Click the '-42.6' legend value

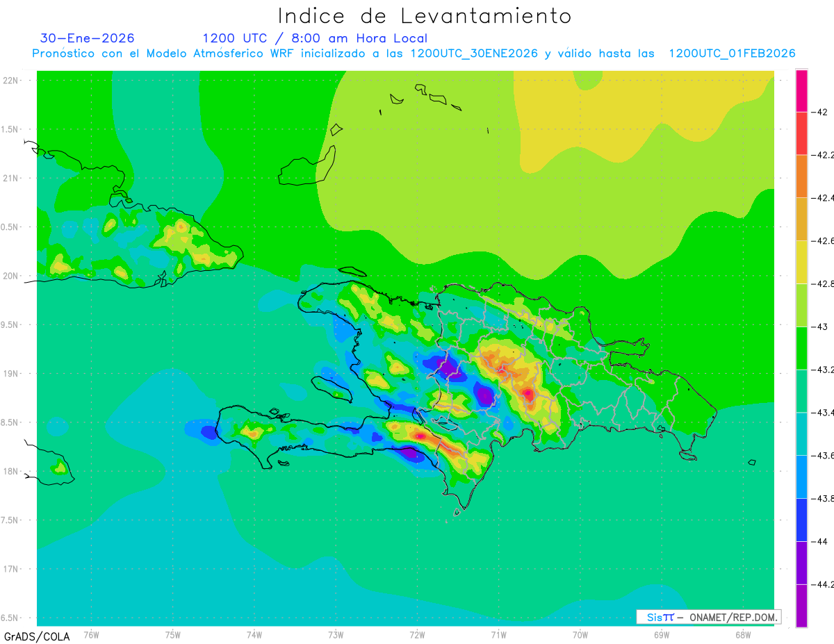tap(822, 240)
